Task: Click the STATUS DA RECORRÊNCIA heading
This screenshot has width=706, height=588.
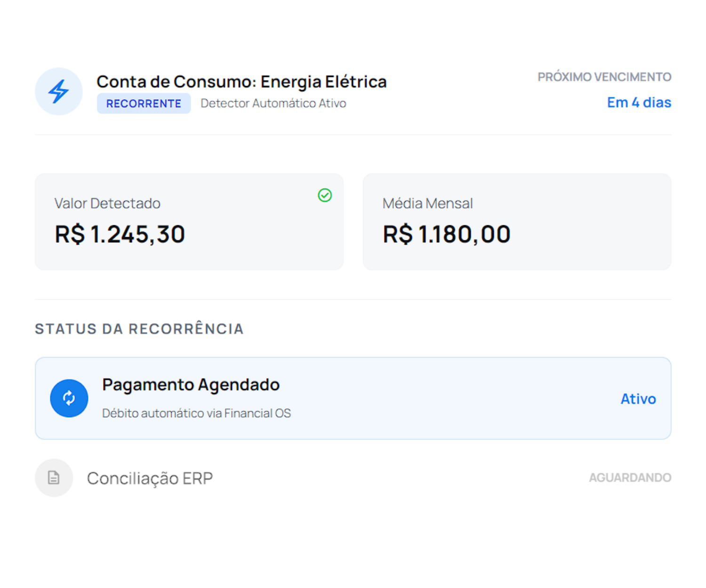Action: pyautogui.click(x=139, y=329)
